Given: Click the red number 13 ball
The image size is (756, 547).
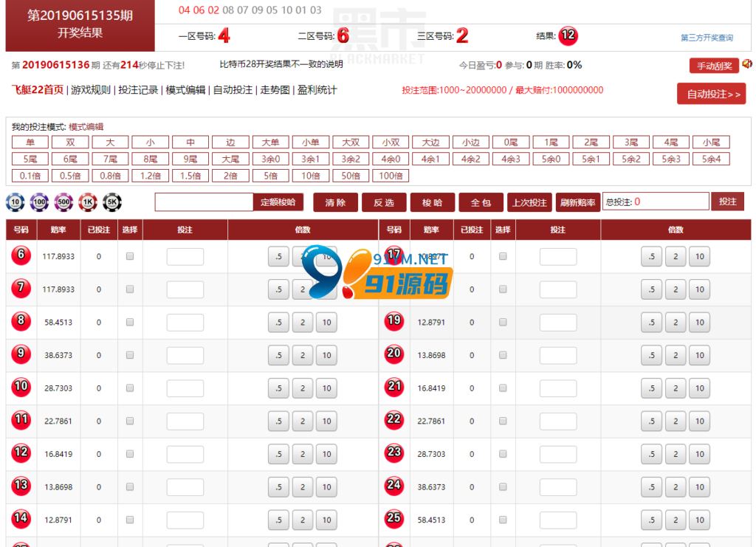Looking at the screenshot, I should click(x=21, y=486).
